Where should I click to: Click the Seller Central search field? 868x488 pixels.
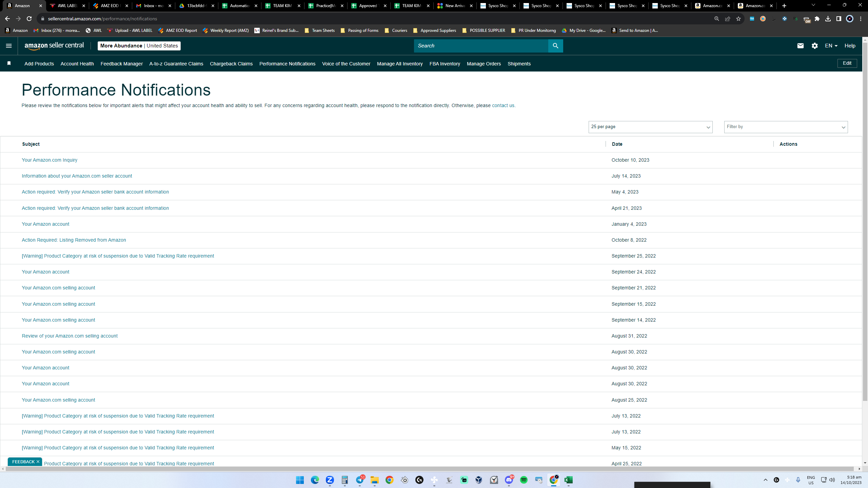481,46
